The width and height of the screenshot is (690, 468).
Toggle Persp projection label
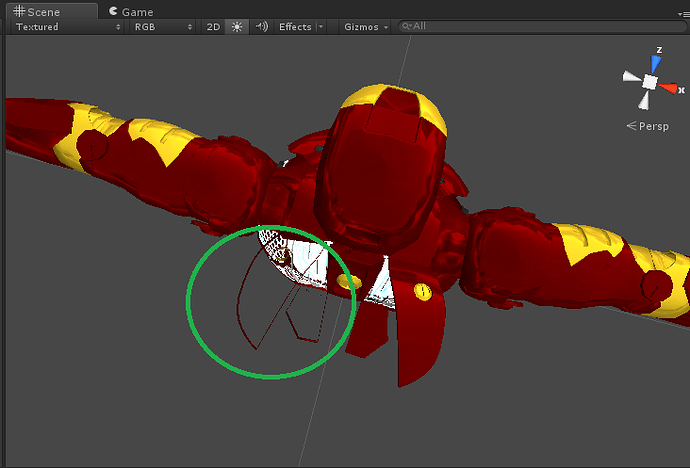coord(647,126)
